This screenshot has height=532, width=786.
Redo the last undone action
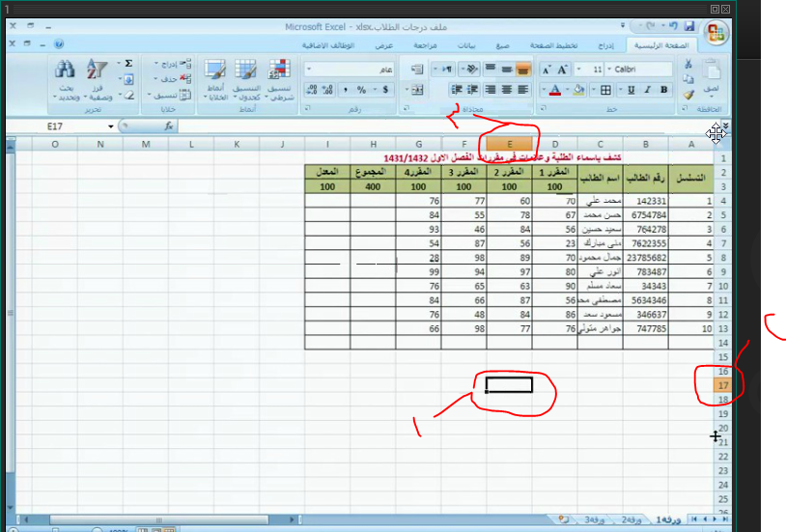pyautogui.click(x=651, y=25)
